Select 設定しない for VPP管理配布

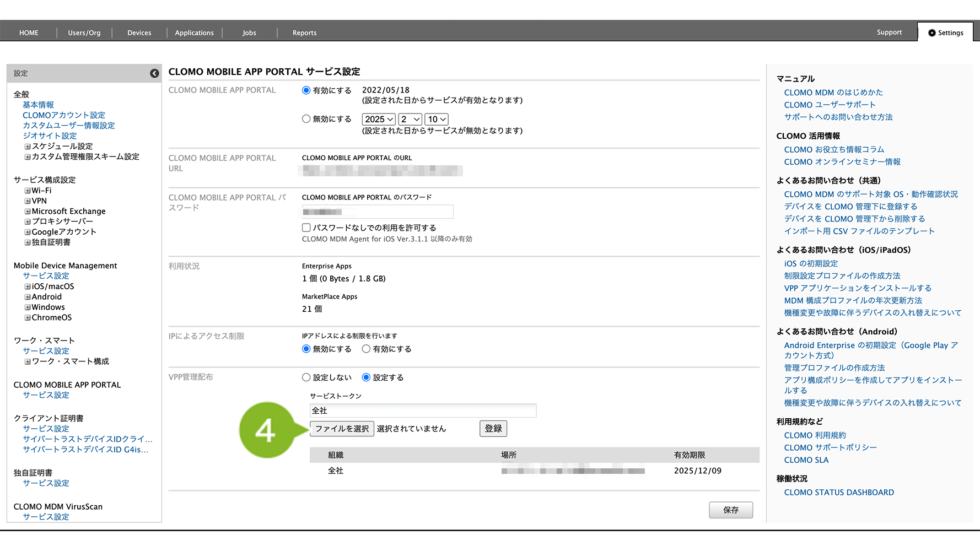click(306, 377)
